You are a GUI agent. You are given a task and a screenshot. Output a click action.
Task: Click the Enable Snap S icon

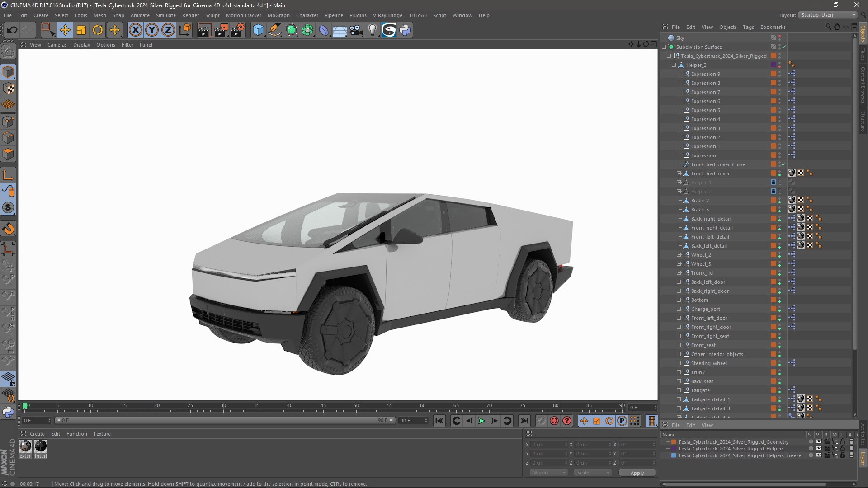tap(8, 208)
